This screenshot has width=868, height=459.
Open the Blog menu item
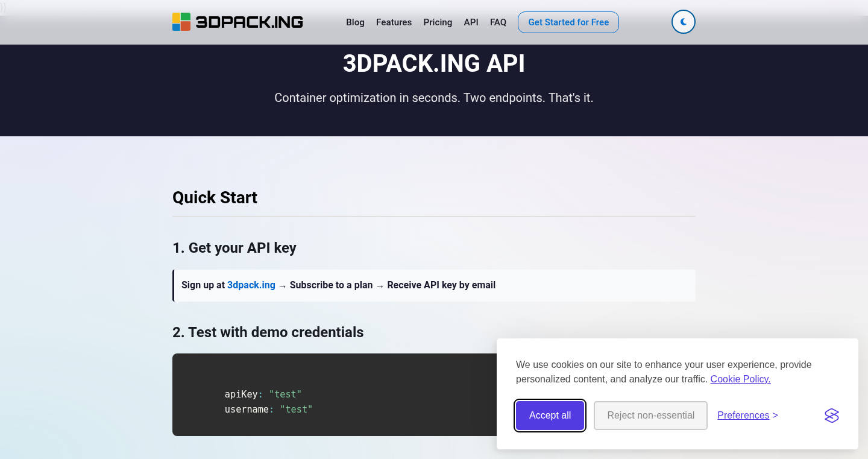tap(355, 22)
